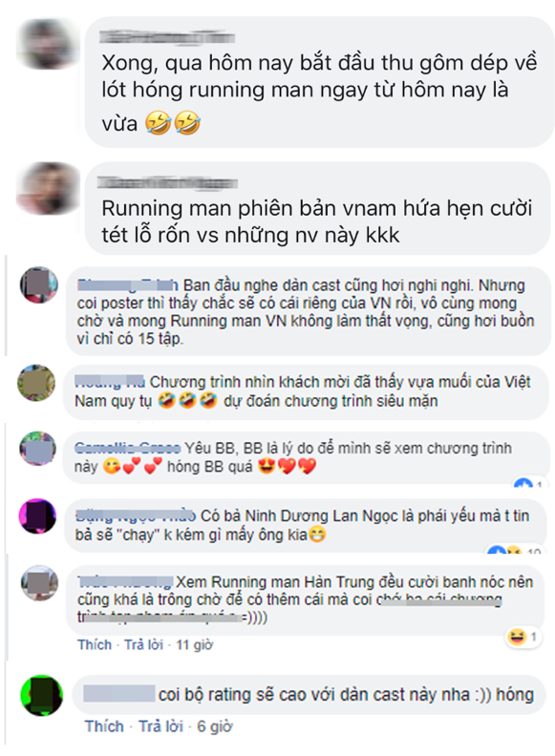Image resolution: width=555 pixels, height=756 pixels.
Task: Open purple avatar beside Ninh Dương Lan Ngọc comment
Action: [x=37, y=515]
